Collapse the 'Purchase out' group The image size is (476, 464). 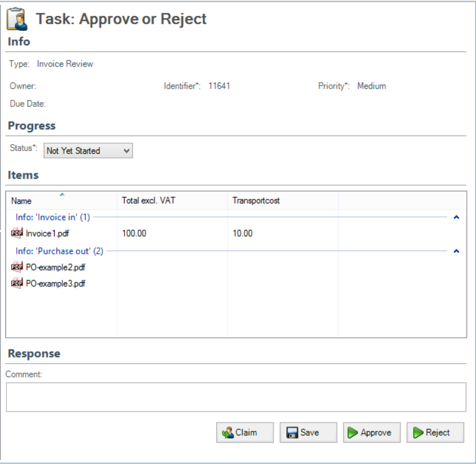pos(456,251)
